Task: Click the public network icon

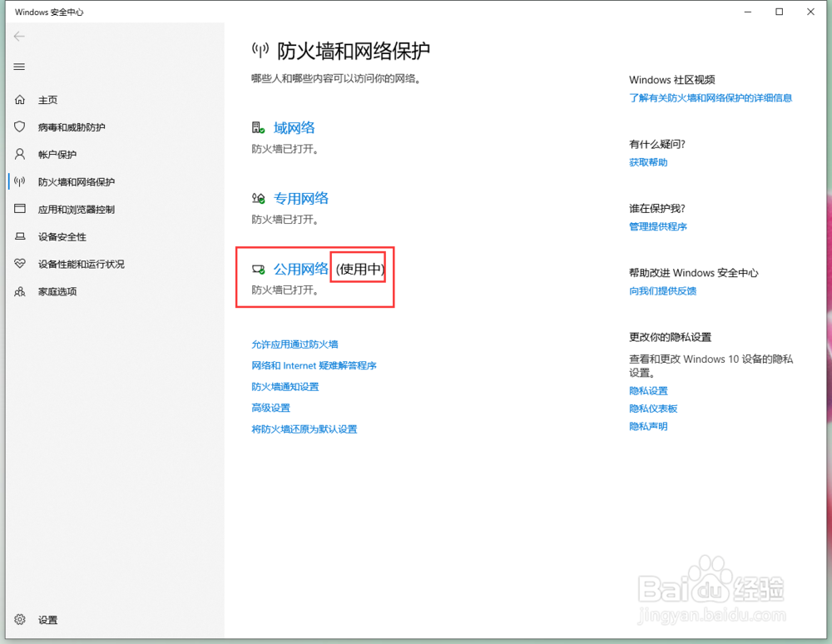Action: pyautogui.click(x=258, y=270)
